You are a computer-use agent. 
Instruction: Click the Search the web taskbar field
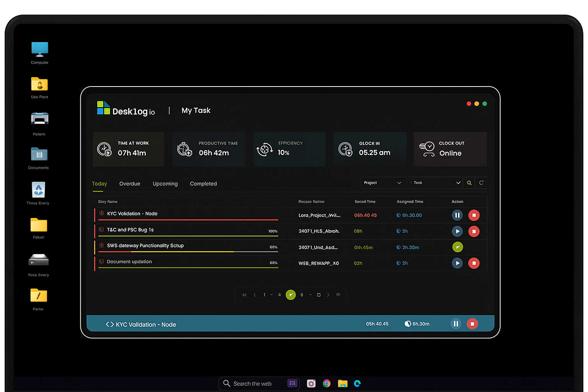pyautogui.click(x=253, y=384)
